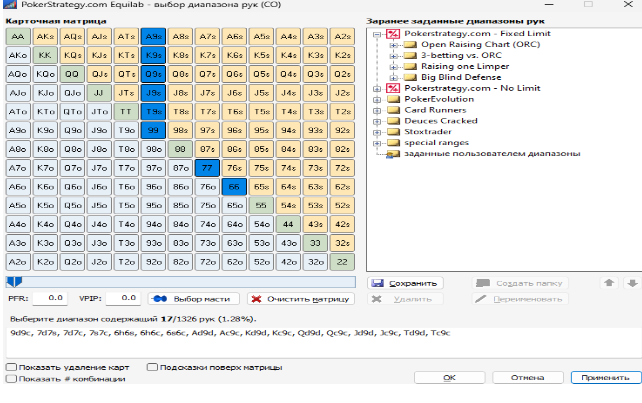Click the red X icon for Очистить матрицу
The height and width of the screenshot is (403, 642).
pos(256,299)
